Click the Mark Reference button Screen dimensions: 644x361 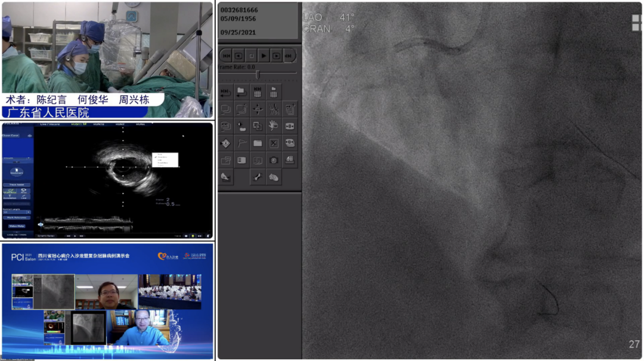[x=16, y=218]
